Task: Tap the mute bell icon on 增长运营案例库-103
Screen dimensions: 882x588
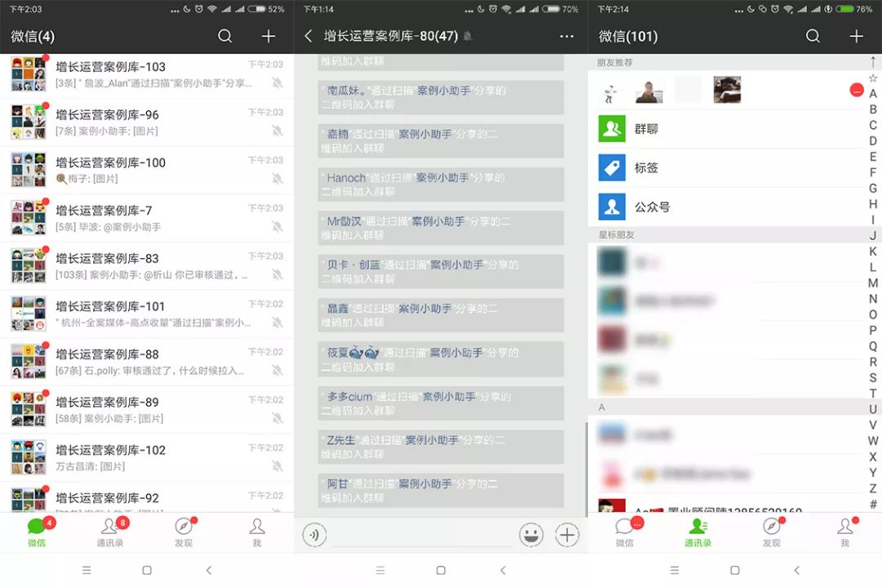Action: pyautogui.click(x=278, y=82)
